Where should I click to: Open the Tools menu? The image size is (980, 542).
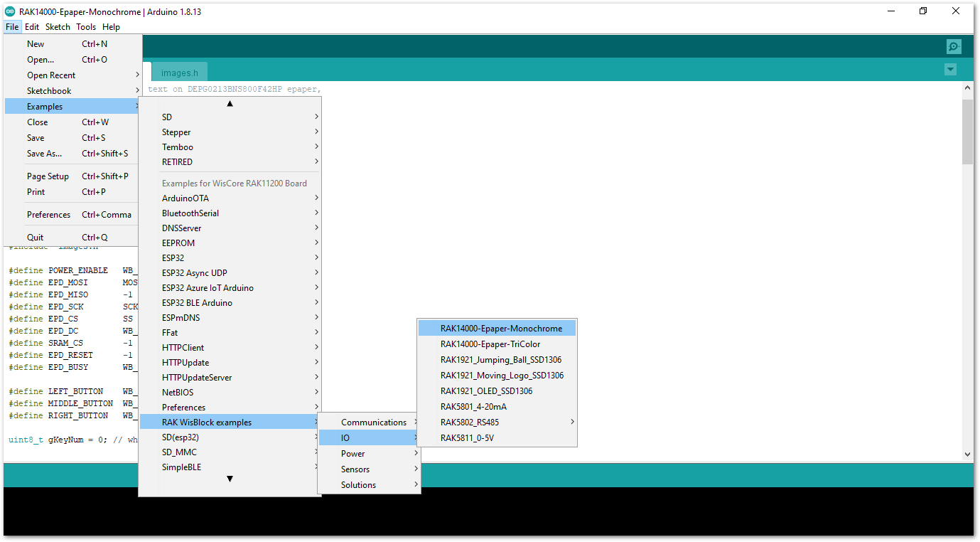pos(86,27)
